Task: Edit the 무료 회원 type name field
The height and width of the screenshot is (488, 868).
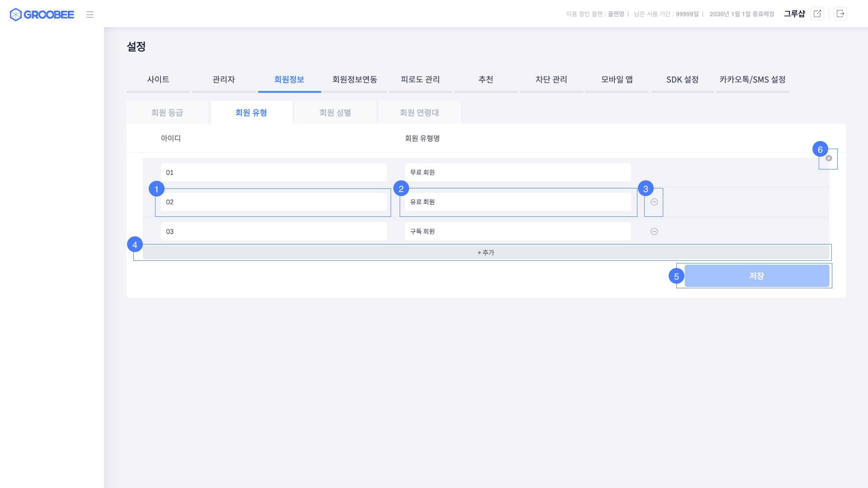Action: click(518, 173)
